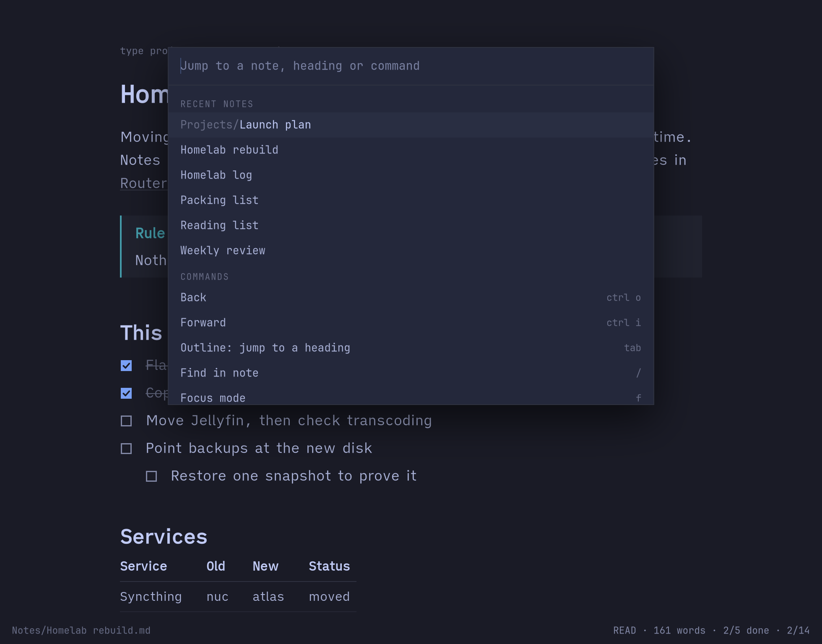The height and width of the screenshot is (644, 822).
Task: Select the Homelab log note
Action: [411, 175]
